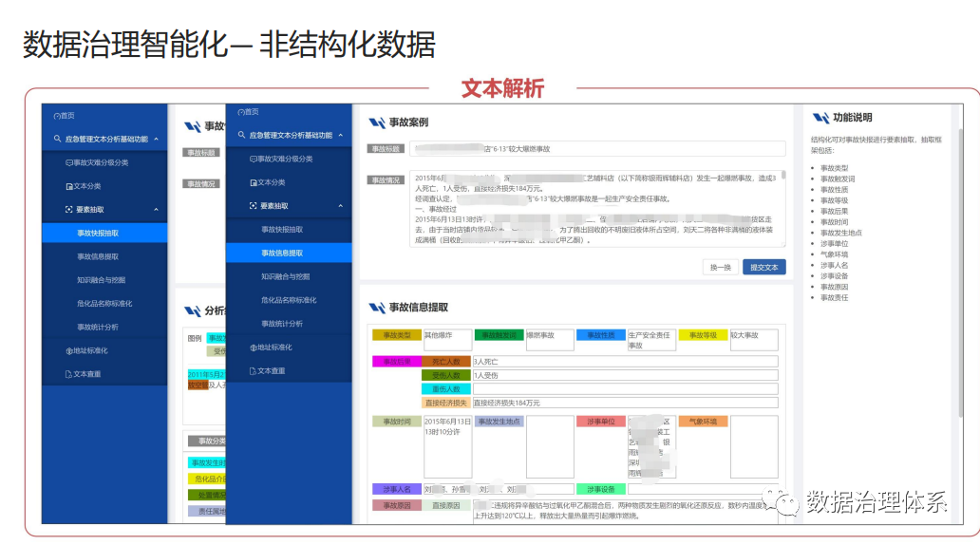Click 事故责任 item in 功能说明 list
This screenshot has height=545, width=980.
pos(835,298)
